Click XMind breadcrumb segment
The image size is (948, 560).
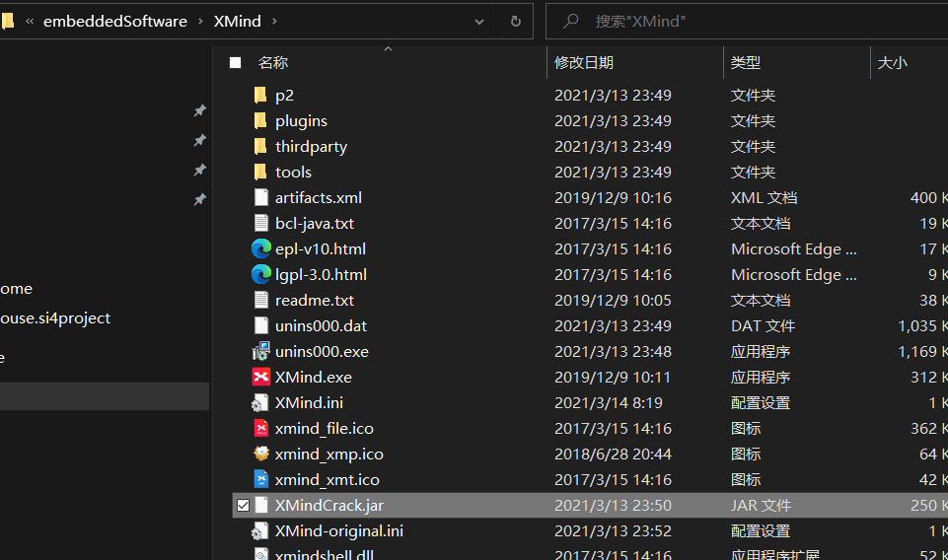click(238, 21)
